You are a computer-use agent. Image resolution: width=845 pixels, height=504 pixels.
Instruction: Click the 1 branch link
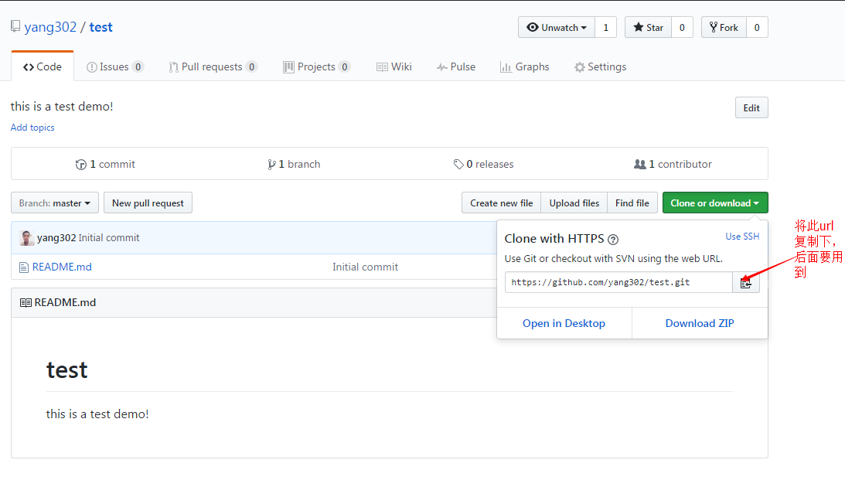pyautogui.click(x=294, y=165)
